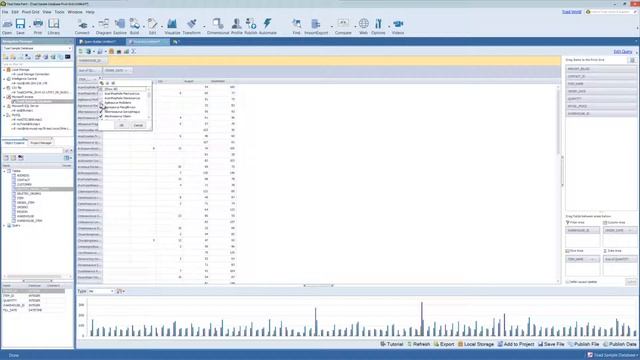Click Cancel in the filter popup
The width and height of the screenshot is (640, 360).
tap(138, 125)
